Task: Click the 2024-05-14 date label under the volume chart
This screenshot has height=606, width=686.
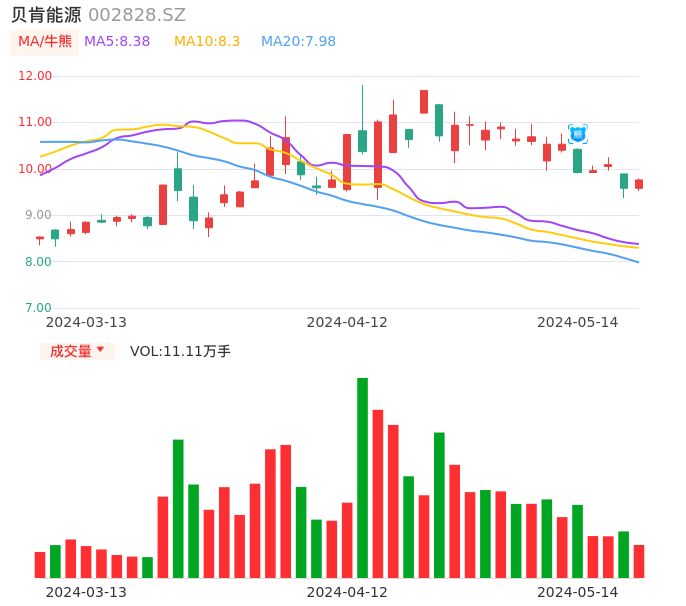Action: click(x=578, y=592)
